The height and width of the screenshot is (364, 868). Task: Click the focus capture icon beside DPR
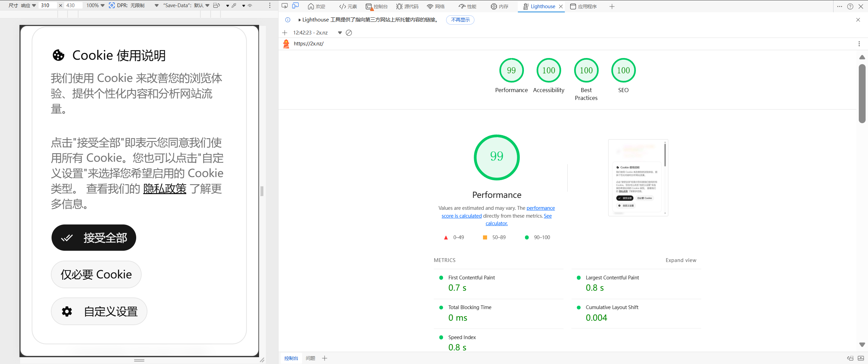point(112,5)
